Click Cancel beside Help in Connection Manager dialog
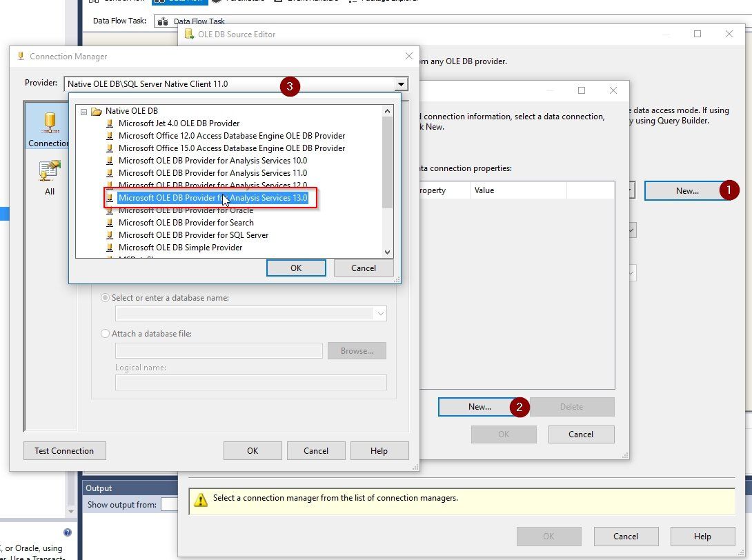 (315, 450)
